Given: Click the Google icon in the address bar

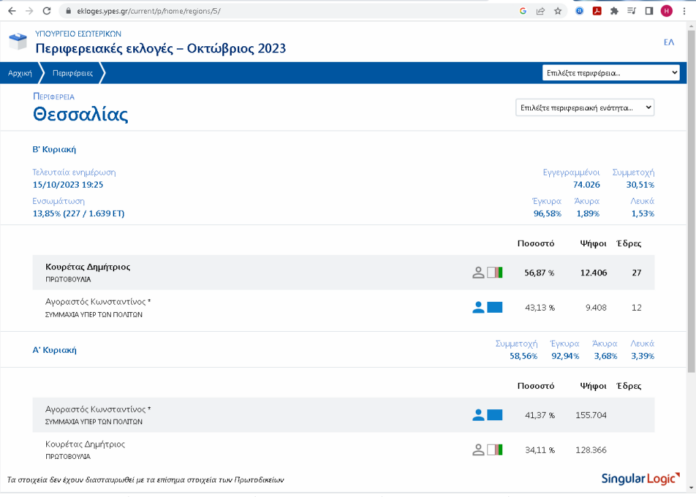Looking at the screenshot, I should (523, 11).
